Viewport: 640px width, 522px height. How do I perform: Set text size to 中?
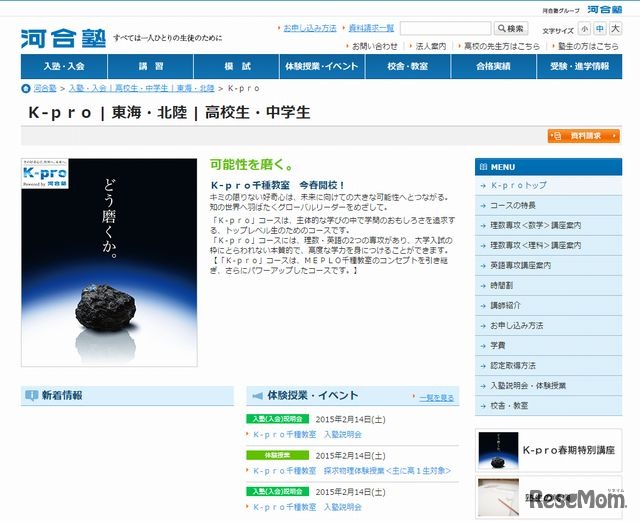click(x=600, y=29)
